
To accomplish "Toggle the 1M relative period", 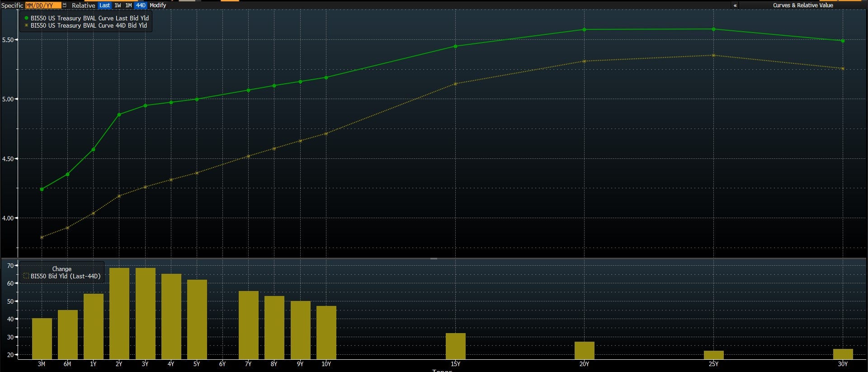I will coord(128,5).
